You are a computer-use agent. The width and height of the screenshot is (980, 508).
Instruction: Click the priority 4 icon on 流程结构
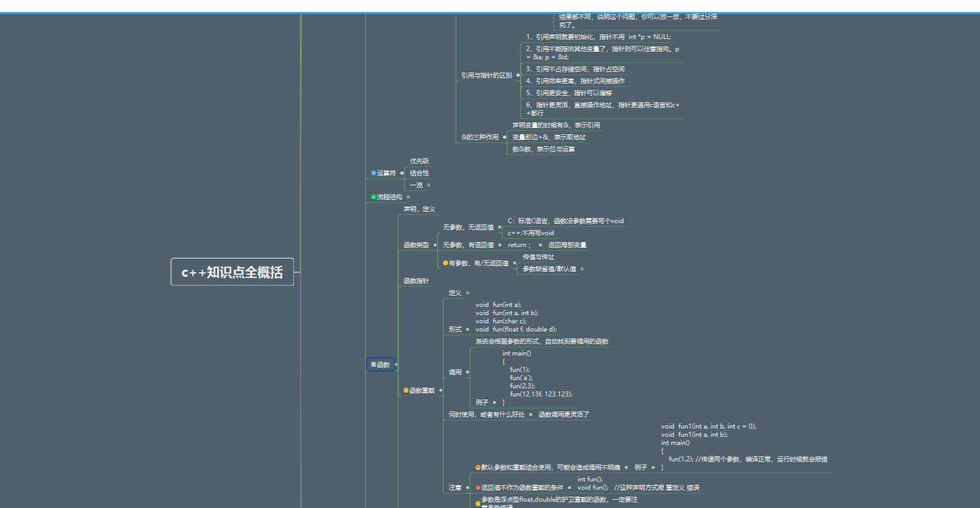click(374, 197)
